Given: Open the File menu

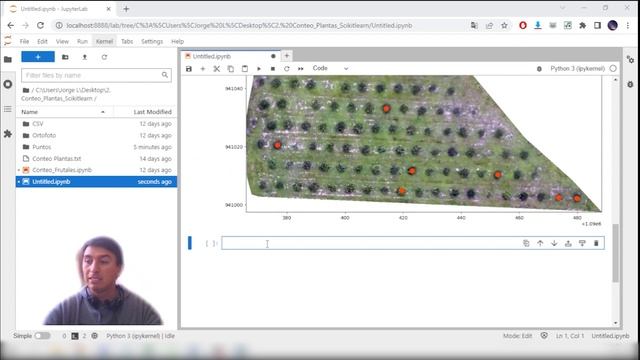Looking at the screenshot, I should [24, 41].
